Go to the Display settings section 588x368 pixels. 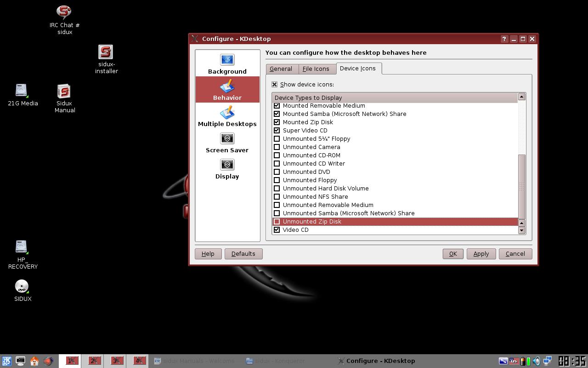click(227, 168)
